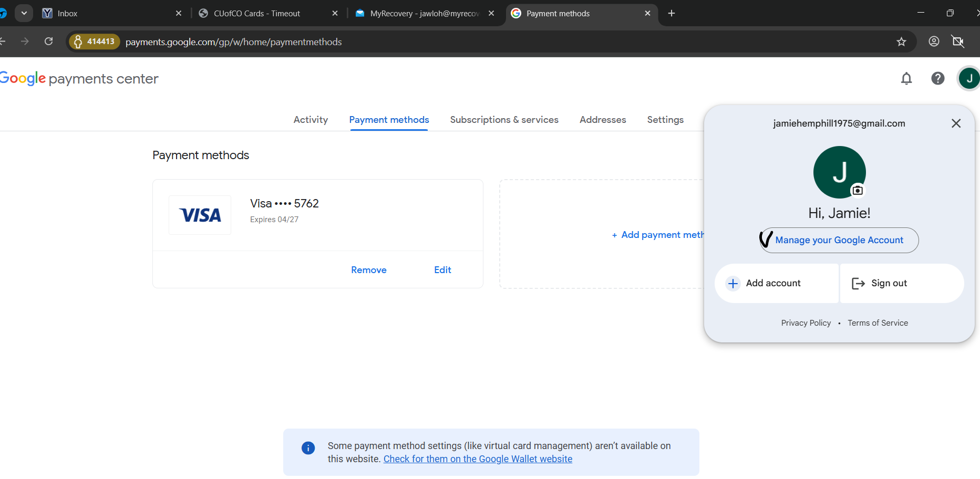The height and width of the screenshot is (479, 980).
Task: Open the Google Wallet website link
Action: pyautogui.click(x=478, y=459)
